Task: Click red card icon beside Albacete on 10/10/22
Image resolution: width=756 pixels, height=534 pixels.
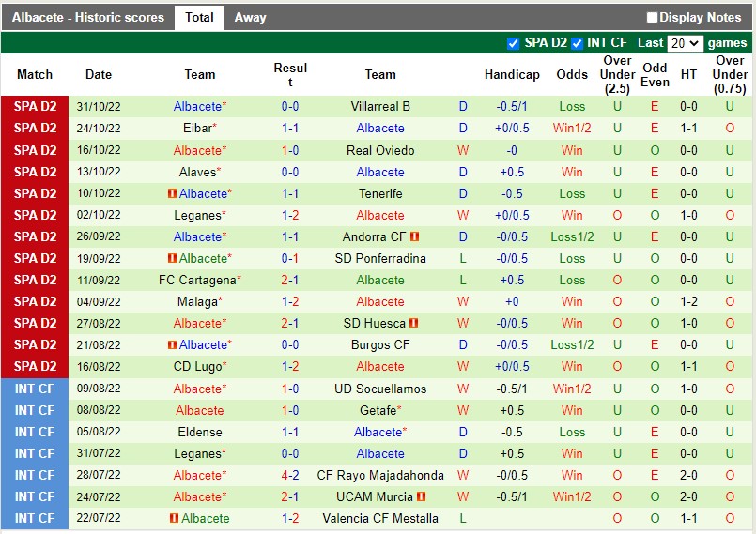Action: point(172,193)
